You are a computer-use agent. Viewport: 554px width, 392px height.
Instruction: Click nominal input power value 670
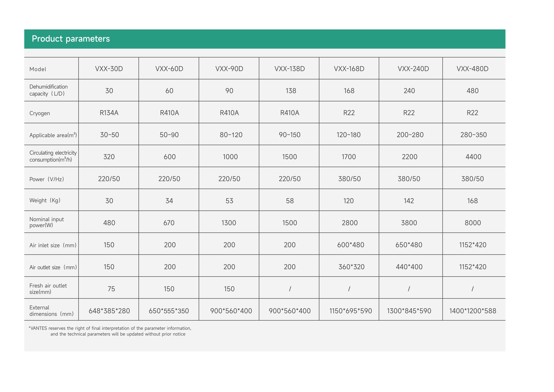[x=169, y=223]
